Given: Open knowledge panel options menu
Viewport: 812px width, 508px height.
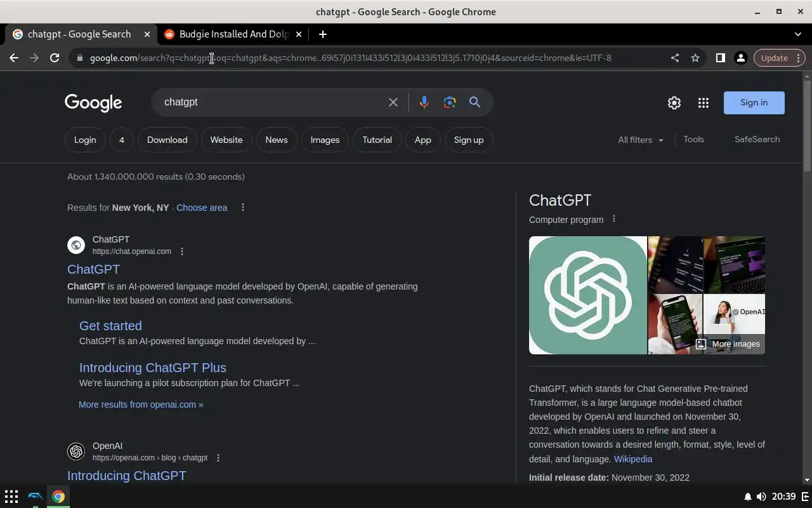Looking at the screenshot, I should click(x=613, y=219).
